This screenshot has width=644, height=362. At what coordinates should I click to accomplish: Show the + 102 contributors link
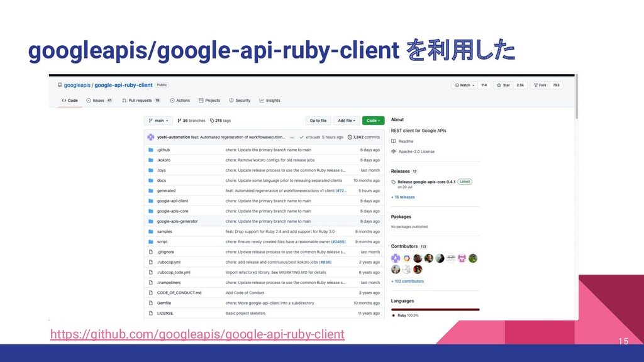pos(408,282)
